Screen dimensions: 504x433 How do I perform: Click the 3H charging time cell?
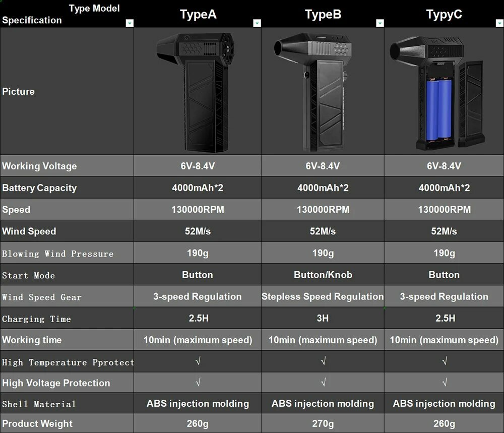(323, 318)
